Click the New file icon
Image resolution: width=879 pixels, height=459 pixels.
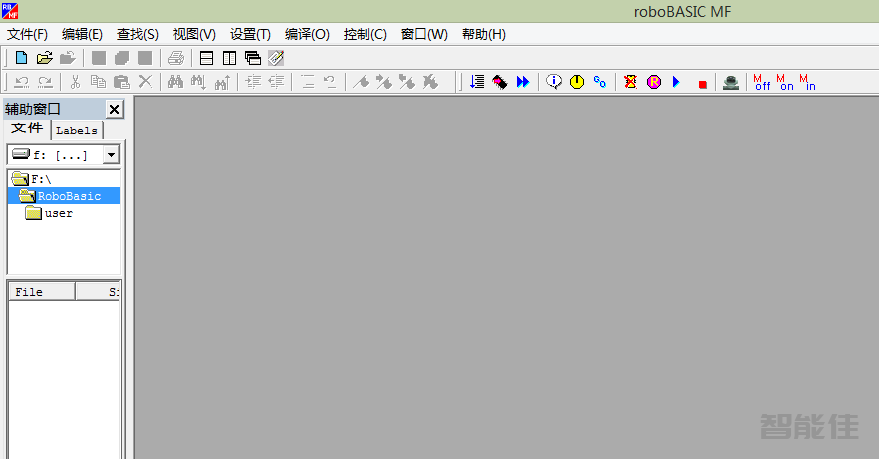pyautogui.click(x=21, y=58)
